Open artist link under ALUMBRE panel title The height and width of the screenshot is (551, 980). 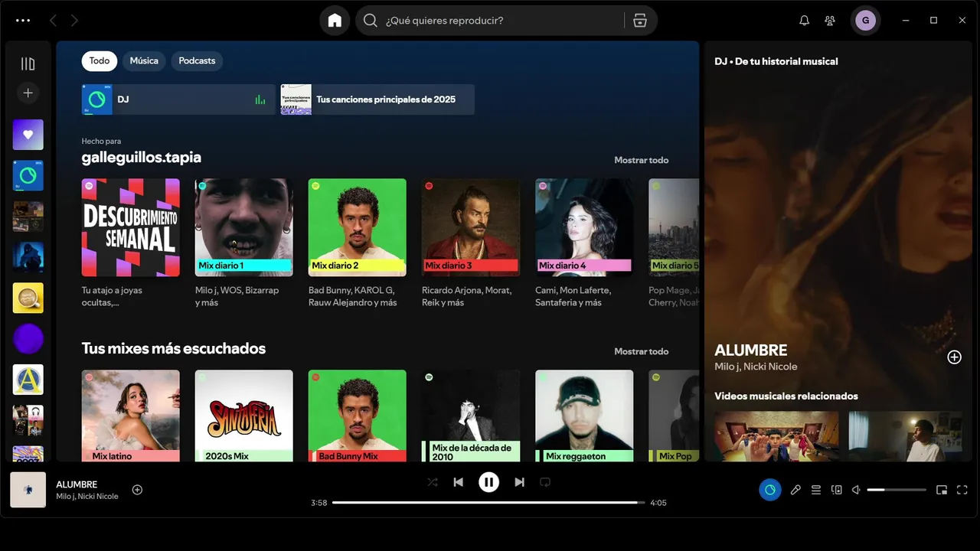click(756, 367)
